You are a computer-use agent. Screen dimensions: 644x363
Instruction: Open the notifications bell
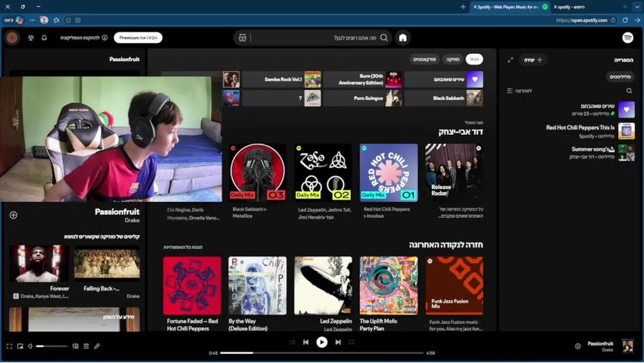click(44, 38)
